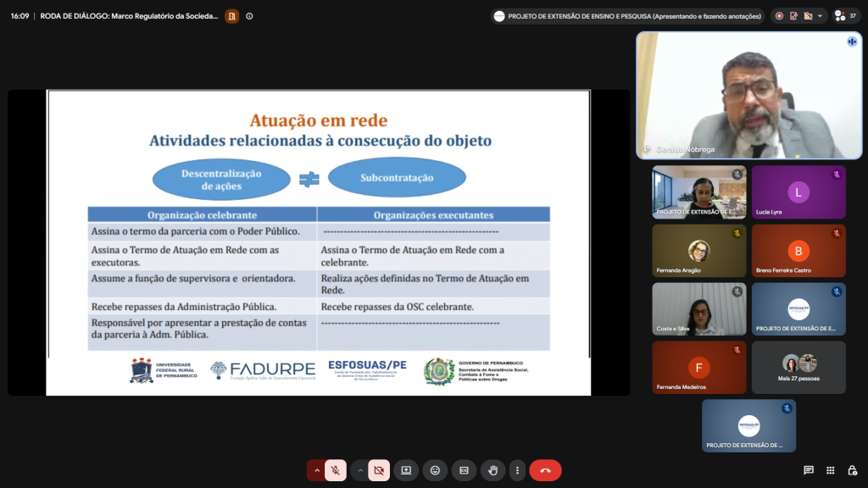The width and height of the screenshot is (868, 488).
Task: Open video settings arrow beside camera
Action: click(360, 470)
